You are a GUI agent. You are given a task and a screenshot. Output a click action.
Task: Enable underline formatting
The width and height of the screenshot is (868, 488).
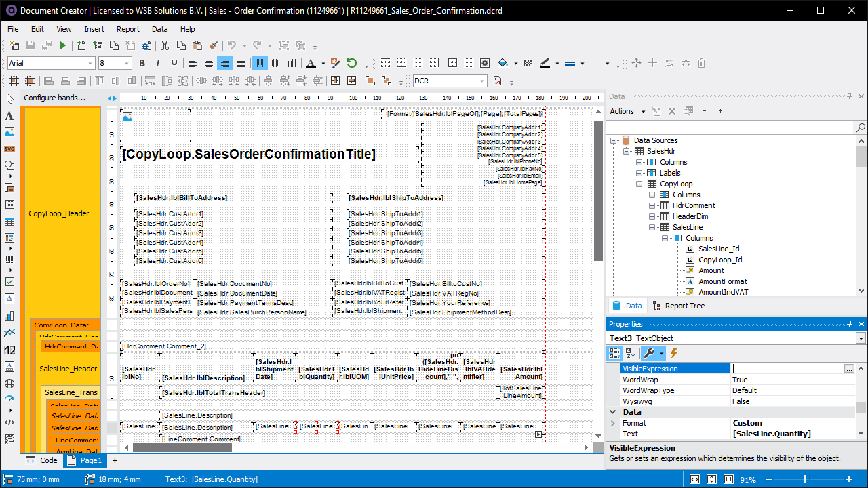(x=174, y=63)
